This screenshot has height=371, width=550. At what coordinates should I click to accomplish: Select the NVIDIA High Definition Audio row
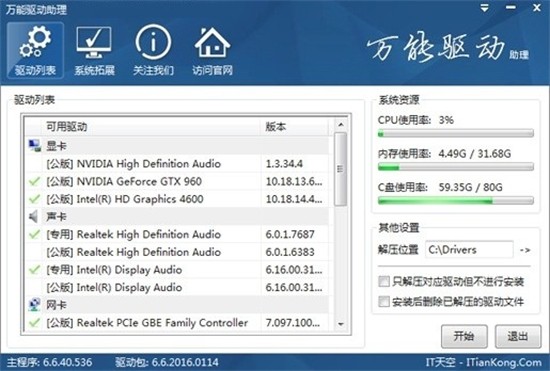click(177, 164)
